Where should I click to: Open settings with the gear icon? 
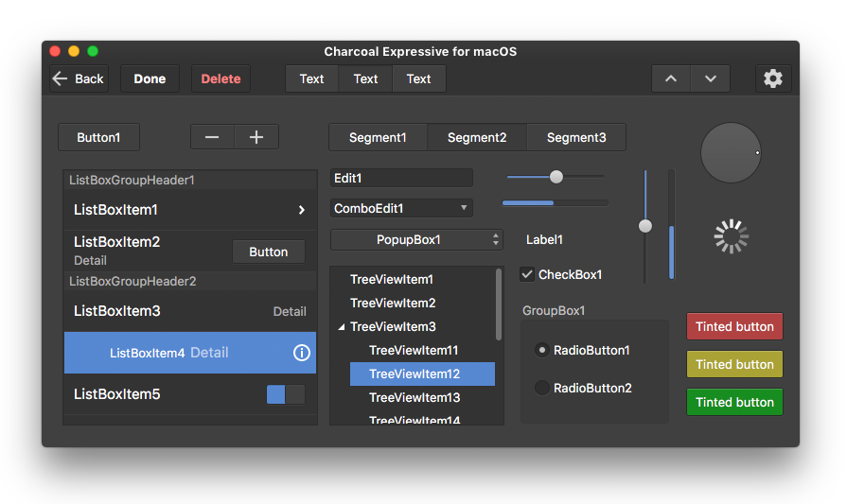773,78
